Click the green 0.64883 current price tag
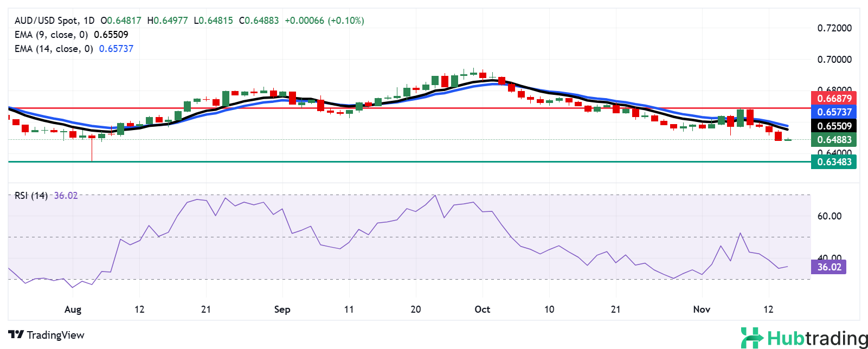Screen dimensions: 868x349 [834, 140]
